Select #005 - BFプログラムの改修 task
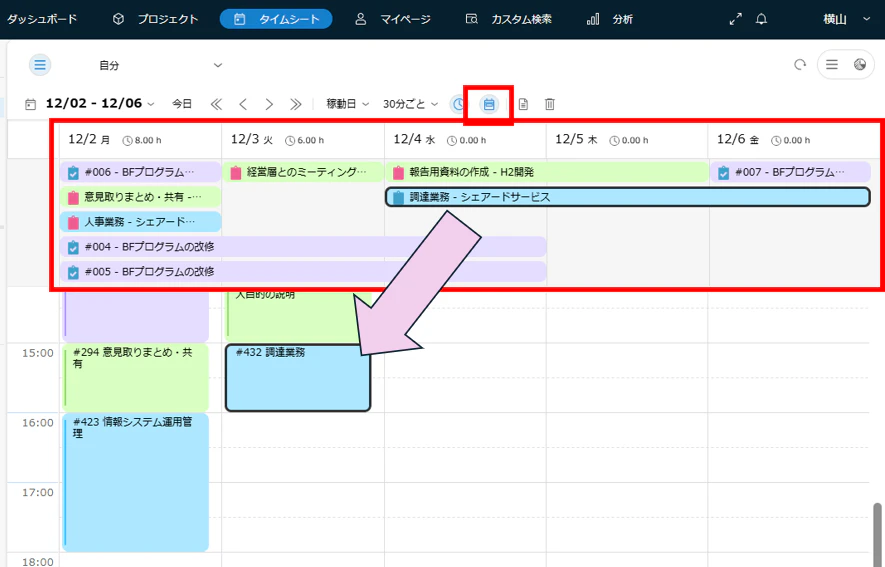Screen dimensions: 885x567 coord(303,271)
